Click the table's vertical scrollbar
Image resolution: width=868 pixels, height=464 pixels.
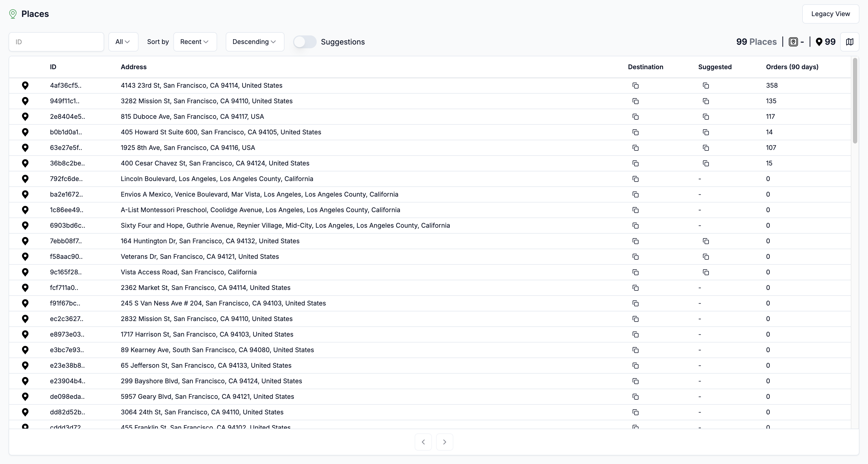coord(855,101)
